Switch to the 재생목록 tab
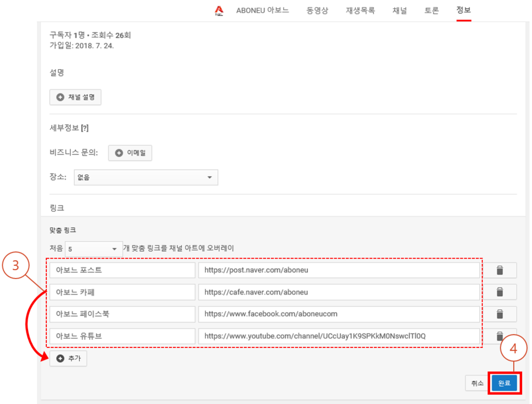532x404 pixels. (x=360, y=10)
